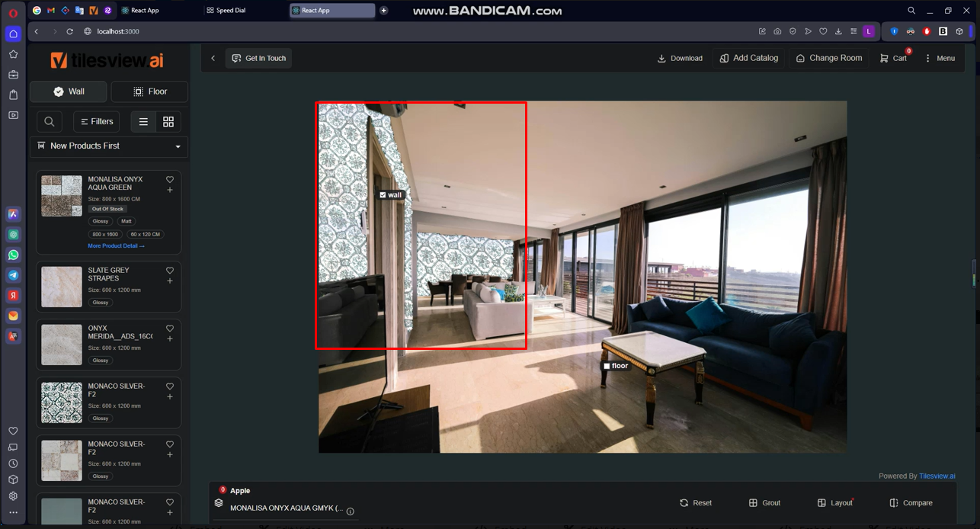Open the New Products First sort dropdown
The width and height of the screenshot is (980, 529).
click(109, 146)
